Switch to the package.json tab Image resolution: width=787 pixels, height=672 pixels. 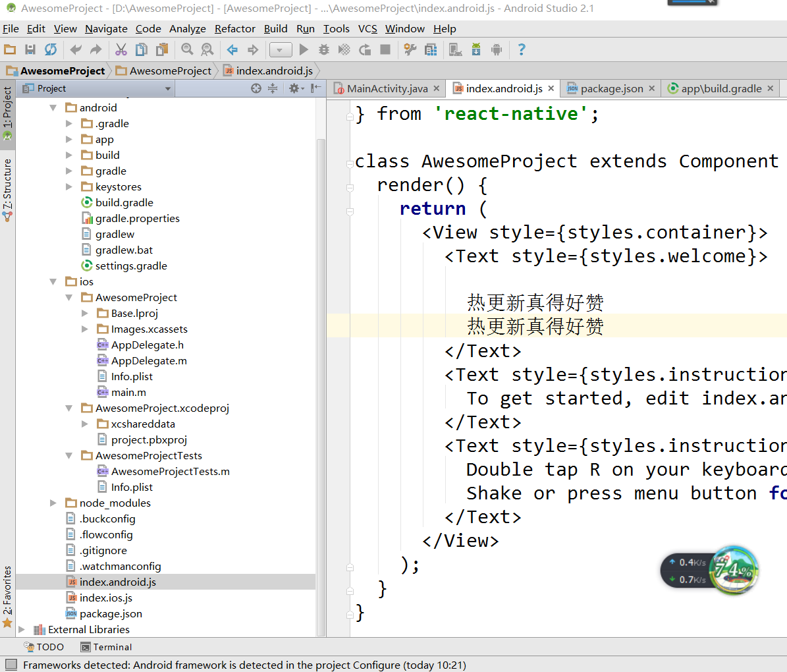(611, 89)
